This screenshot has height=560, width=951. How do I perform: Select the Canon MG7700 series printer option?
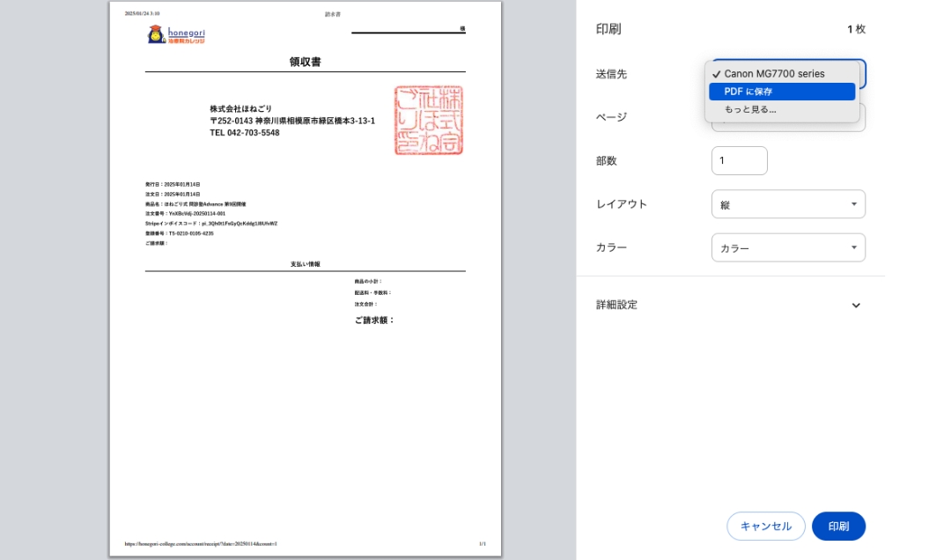click(x=781, y=73)
